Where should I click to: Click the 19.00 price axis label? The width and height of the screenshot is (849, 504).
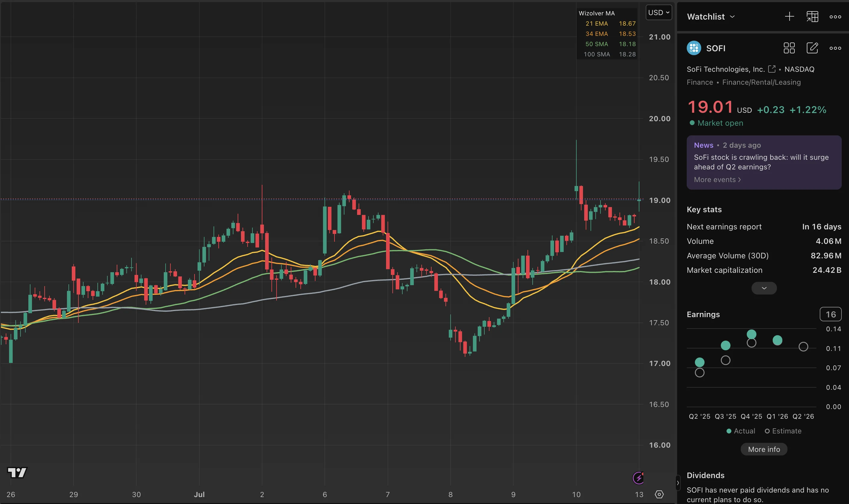(x=659, y=200)
